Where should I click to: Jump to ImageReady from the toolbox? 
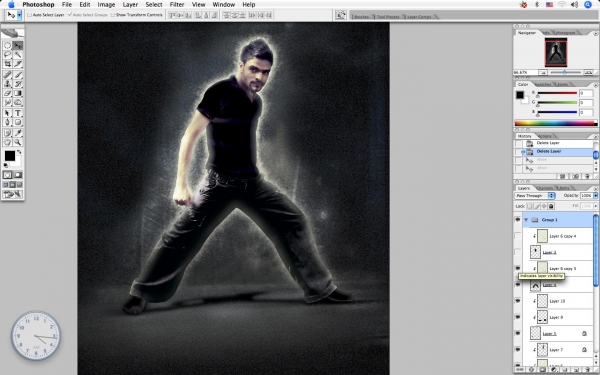coord(13,194)
